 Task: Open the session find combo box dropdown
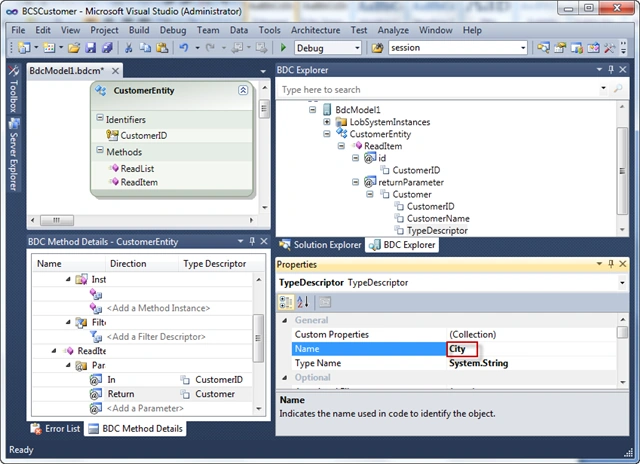tap(523, 48)
